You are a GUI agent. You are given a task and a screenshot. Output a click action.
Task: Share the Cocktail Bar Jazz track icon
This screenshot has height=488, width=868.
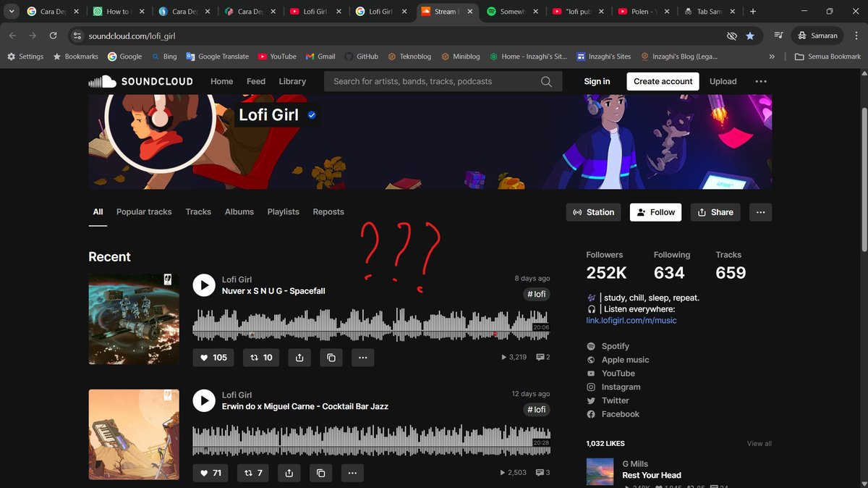coord(289,473)
